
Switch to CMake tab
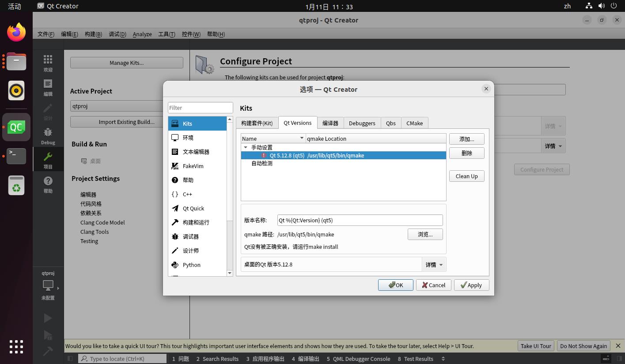pos(415,123)
